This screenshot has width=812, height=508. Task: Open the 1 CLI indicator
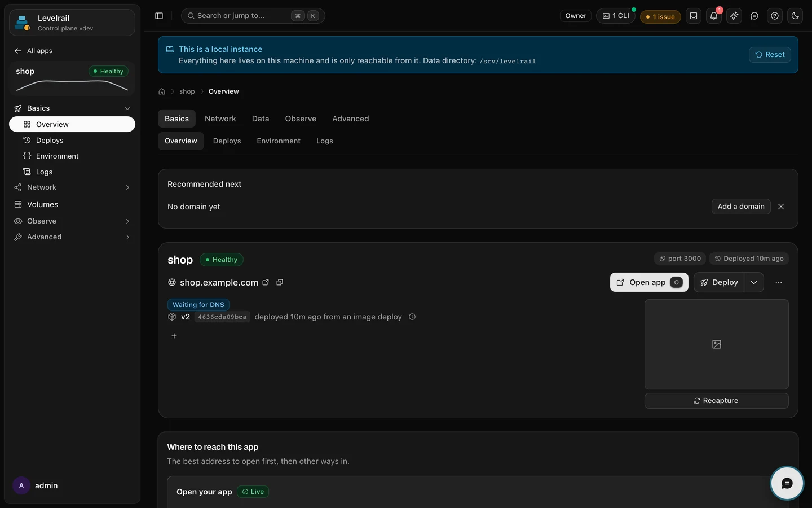coord(616,16)
